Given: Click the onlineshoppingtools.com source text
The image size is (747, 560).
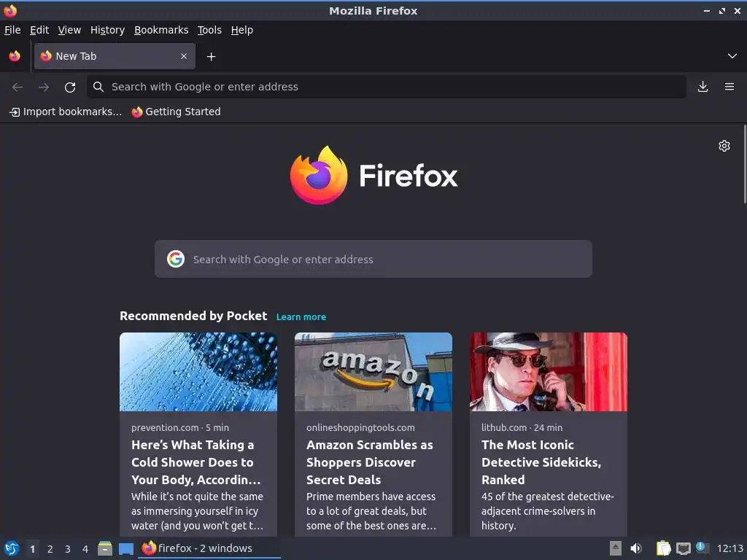Looking at the screenshot, I should pyautogui.click(x=360, y=427).
